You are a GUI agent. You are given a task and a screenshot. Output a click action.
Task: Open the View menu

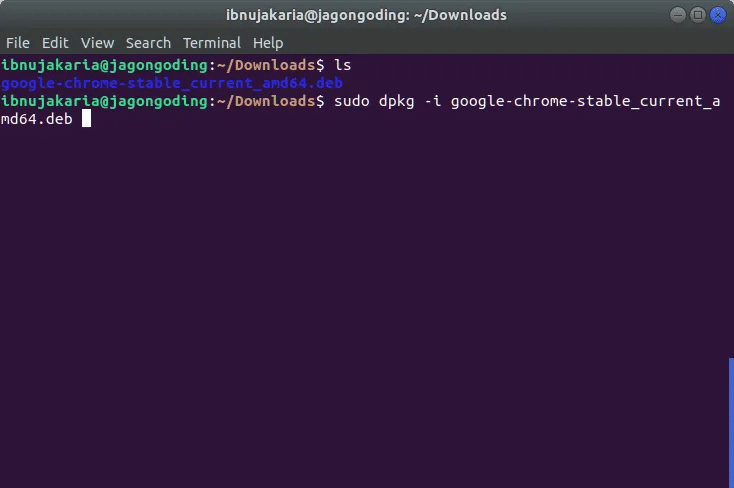click(97, 43)
